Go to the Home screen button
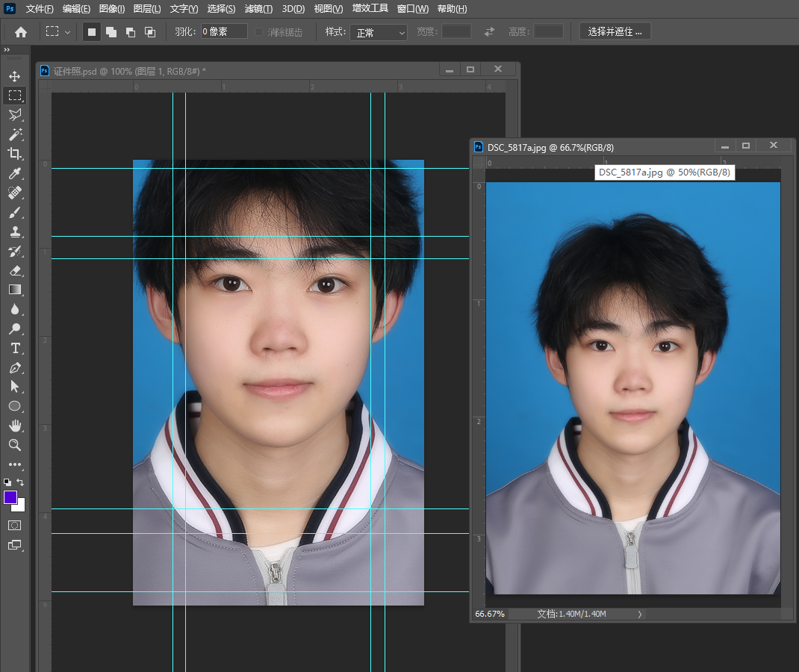Screen dimensions: 799x672 coord(21,32)
